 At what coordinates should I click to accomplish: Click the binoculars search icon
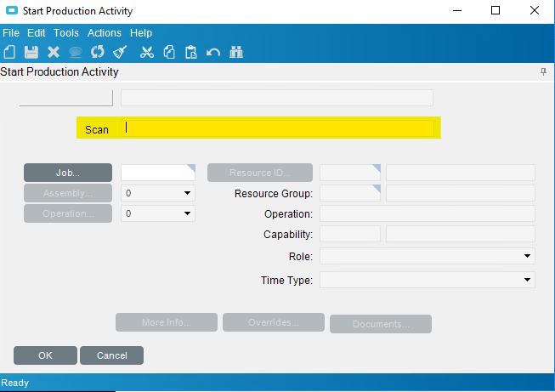pos(236,53)
